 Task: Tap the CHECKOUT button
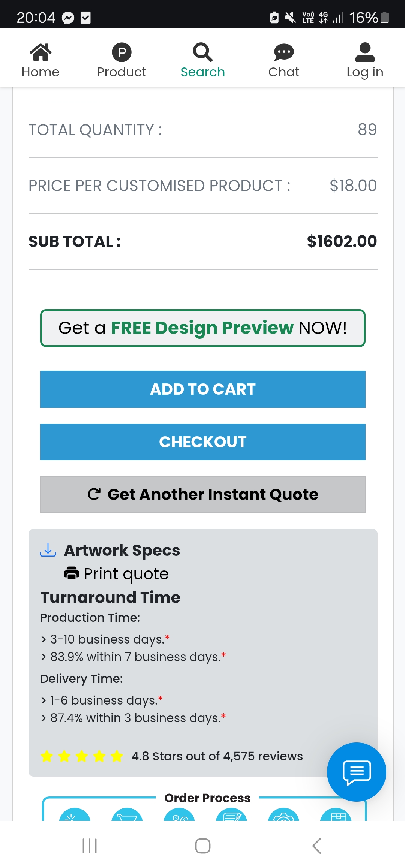pyautogui.click(x=203, y=442)
